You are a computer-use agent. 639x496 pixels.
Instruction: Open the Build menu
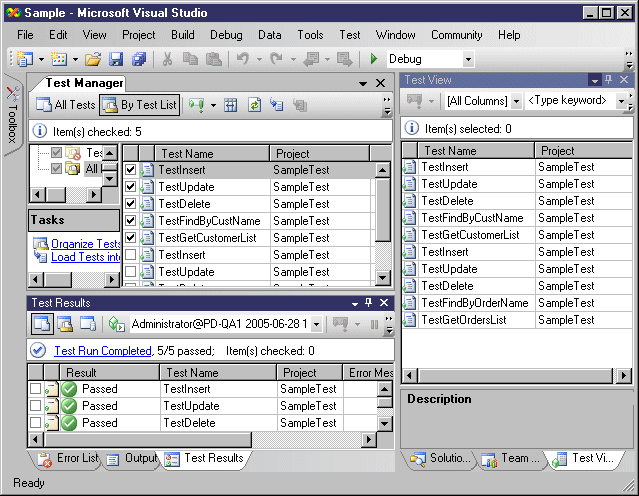[x=183, y=35]
